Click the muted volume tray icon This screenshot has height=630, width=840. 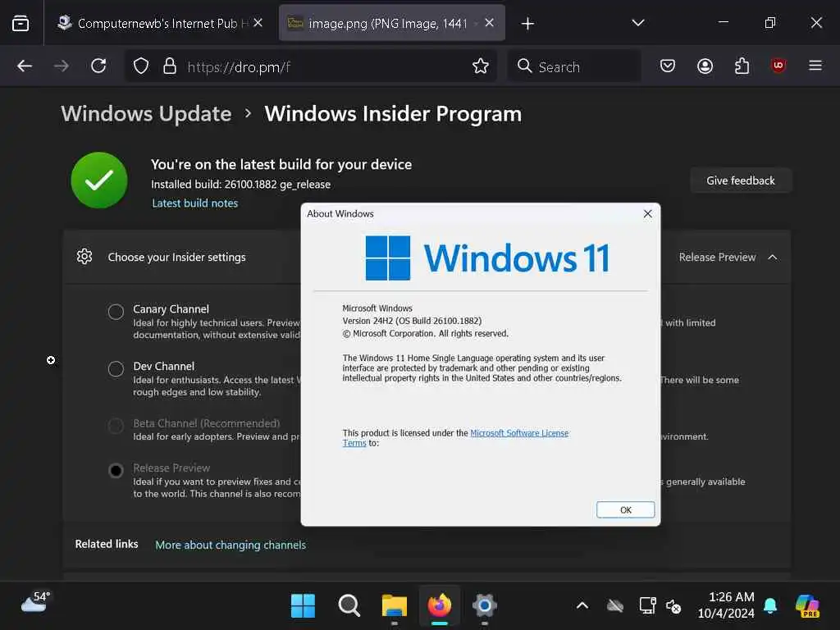(x=673, y=606)
